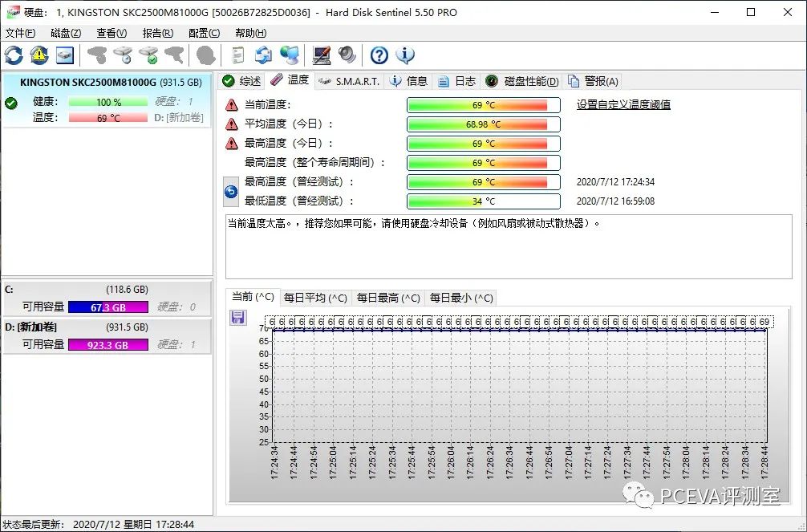This screenshot has width=807, height=532.
Task: Open help with the question mark icon
Action: coord(379,55)
